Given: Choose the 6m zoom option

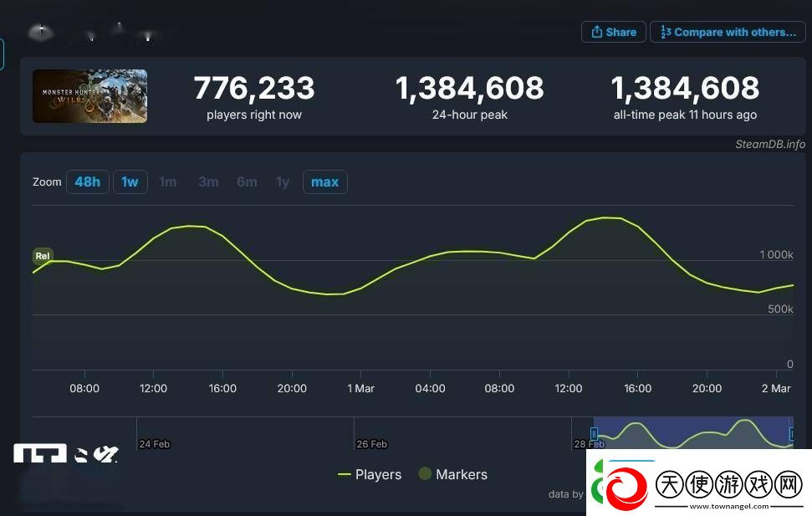Looking at the screenshot, I should point(247,181).
